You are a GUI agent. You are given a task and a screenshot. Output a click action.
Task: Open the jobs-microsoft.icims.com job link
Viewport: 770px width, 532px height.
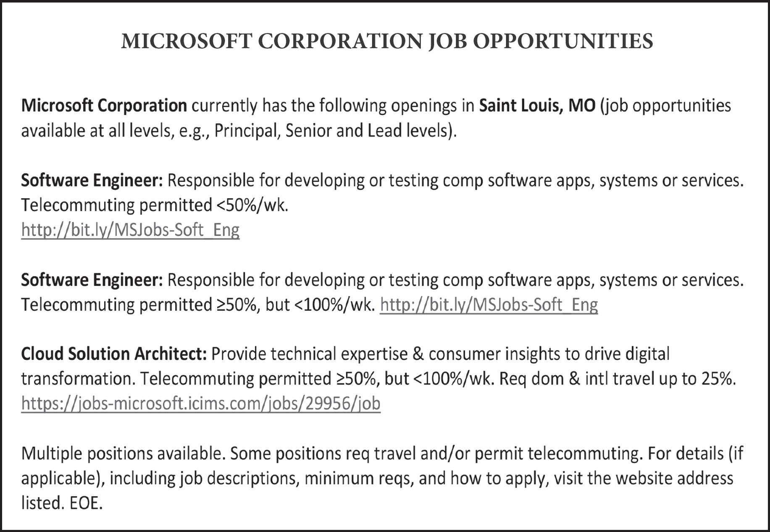[201, 404]
